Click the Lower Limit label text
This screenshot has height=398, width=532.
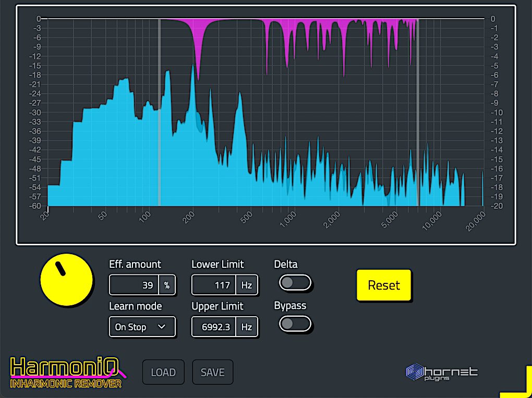[218, 264]
